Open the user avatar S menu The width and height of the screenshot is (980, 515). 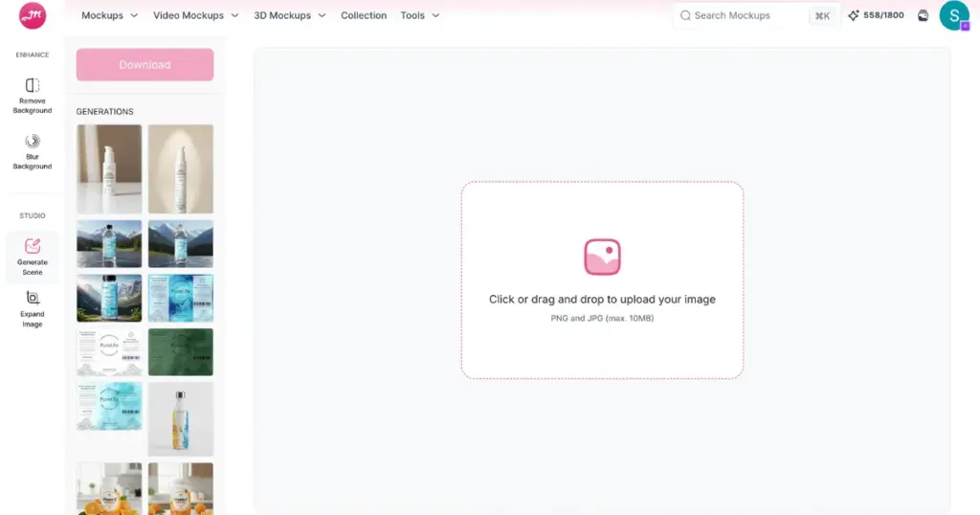[954, 15]
